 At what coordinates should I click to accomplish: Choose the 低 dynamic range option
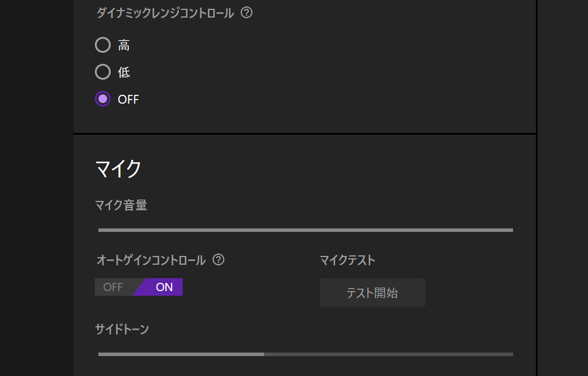pyautogui.click(x=102, y=72)
